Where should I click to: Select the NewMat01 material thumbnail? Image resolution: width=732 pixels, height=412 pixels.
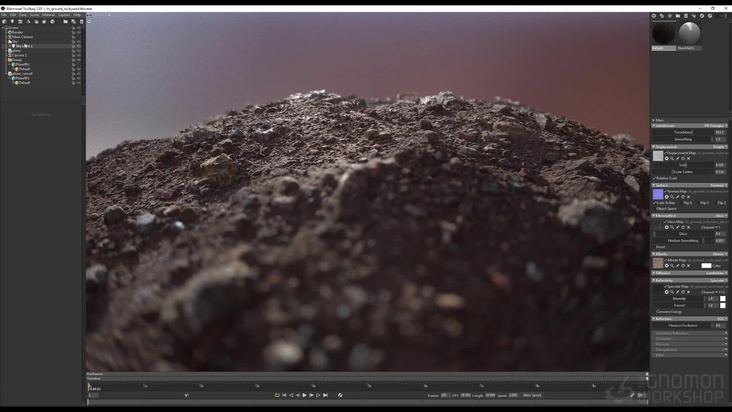pyautogui.click(x=689, y=34)
